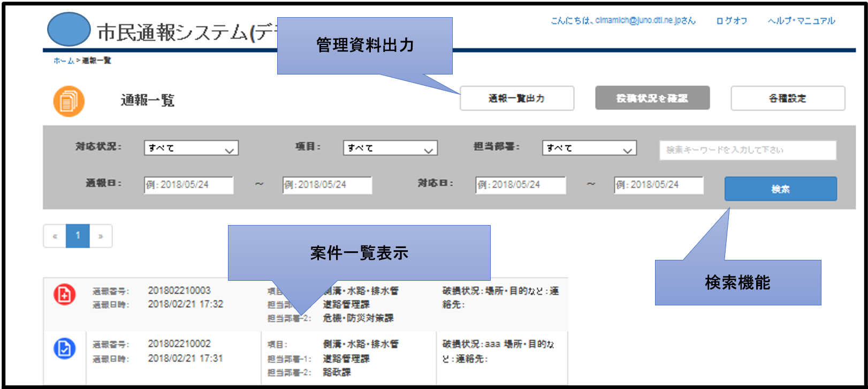Select page 1 in pagination
The height and width of the screenshot is (389, 868).
coord(78,236)
